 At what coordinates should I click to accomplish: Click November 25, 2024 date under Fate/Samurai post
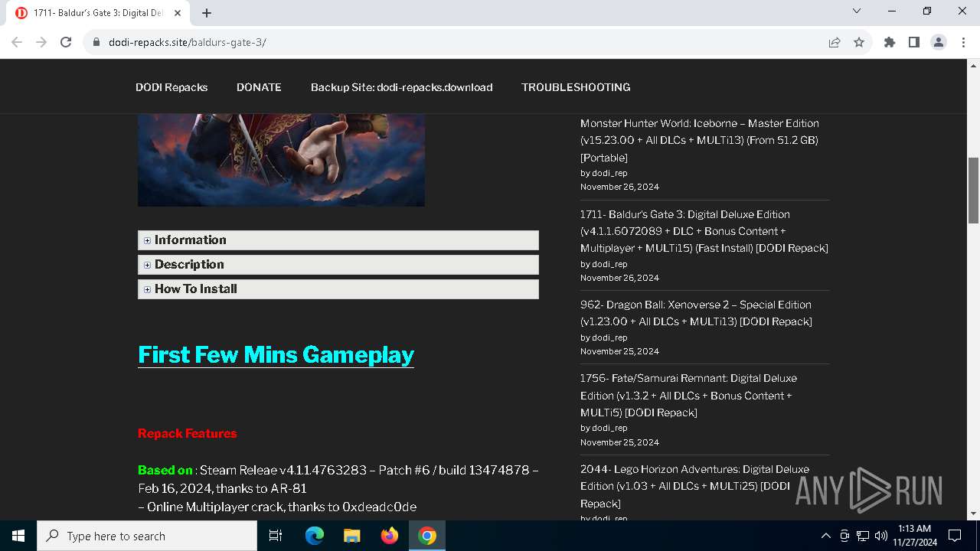pos(619,442)
